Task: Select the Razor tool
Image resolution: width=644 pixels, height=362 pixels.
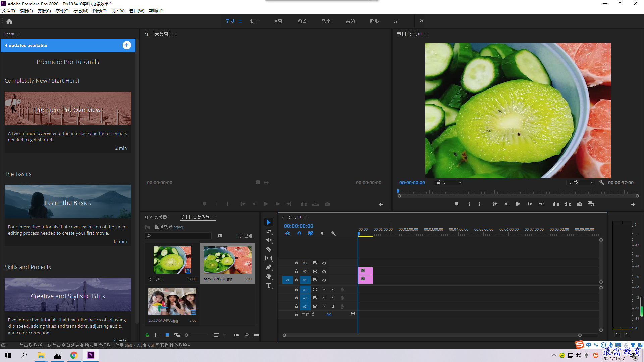Action: click(269, 249)
